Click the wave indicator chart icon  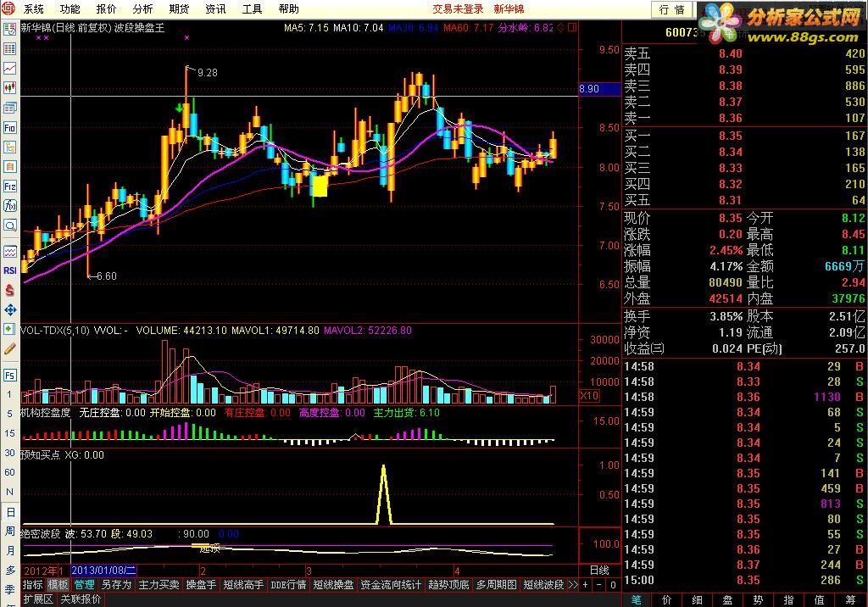point(9,251)
